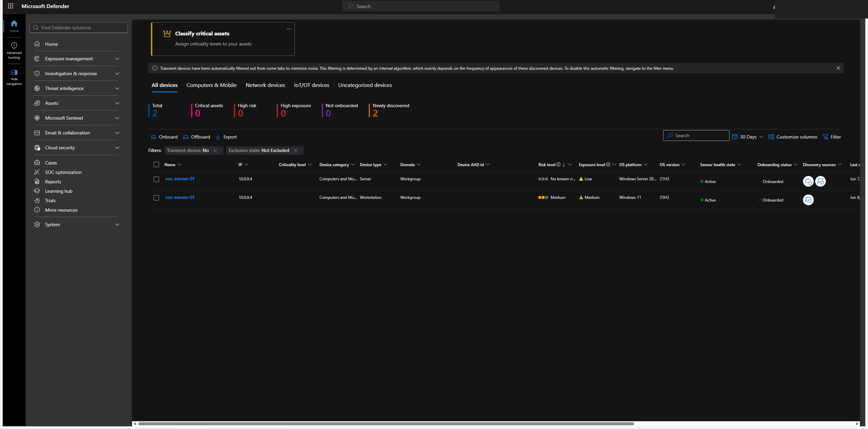Click the Learning hub graduation icon
This screenshot has height=429, width=868.
[x=37, y=191]
